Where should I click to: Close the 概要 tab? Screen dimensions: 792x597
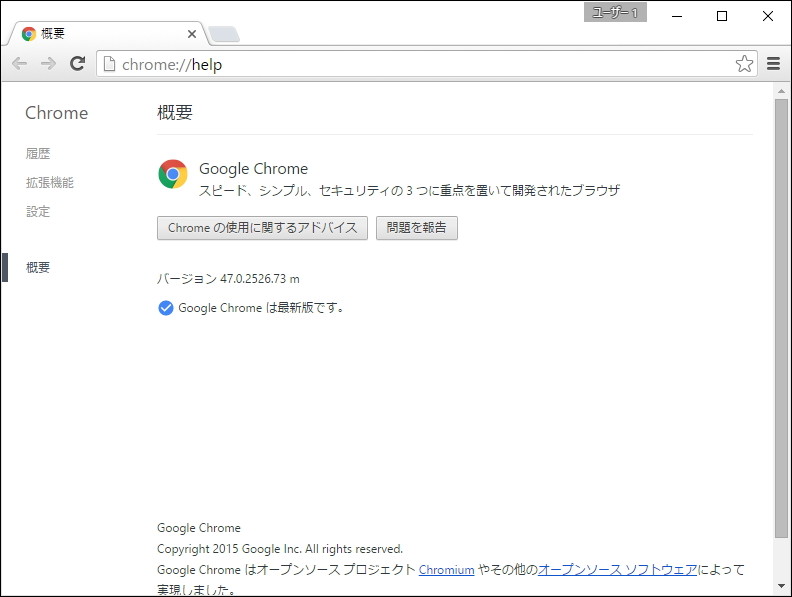(192, 34)
